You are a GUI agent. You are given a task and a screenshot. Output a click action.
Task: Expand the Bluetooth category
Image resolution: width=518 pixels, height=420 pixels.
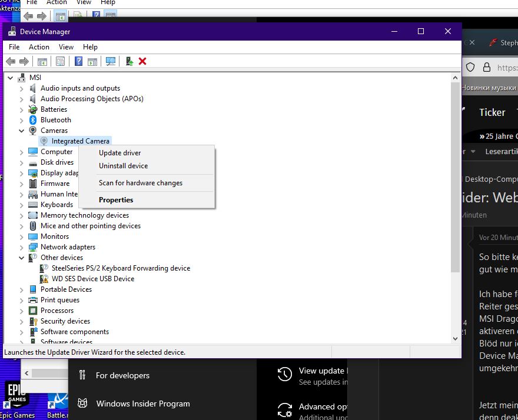pyautogui.click(x=21, y=121)
